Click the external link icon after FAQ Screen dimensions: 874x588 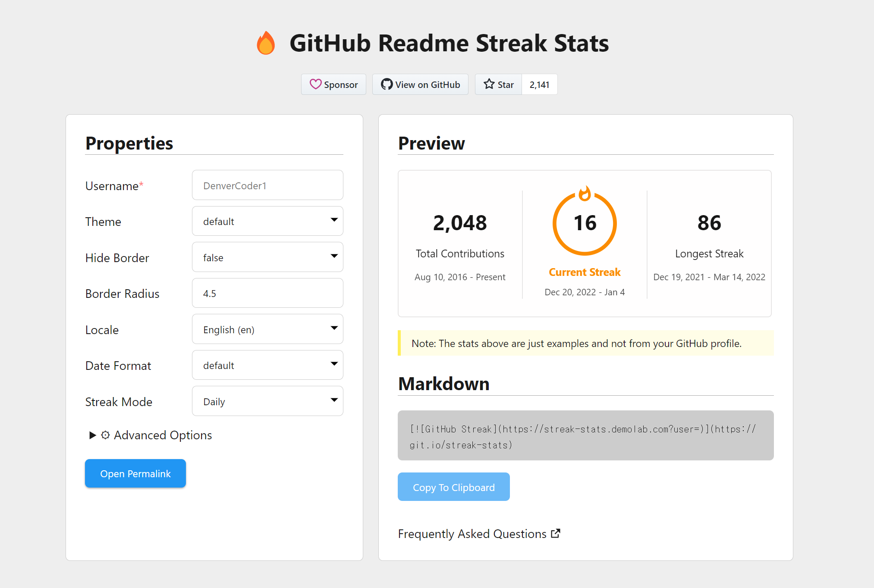556,533
